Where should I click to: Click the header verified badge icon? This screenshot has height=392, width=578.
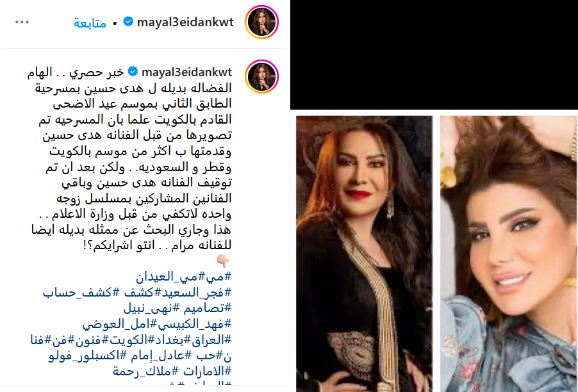(128, 22)
